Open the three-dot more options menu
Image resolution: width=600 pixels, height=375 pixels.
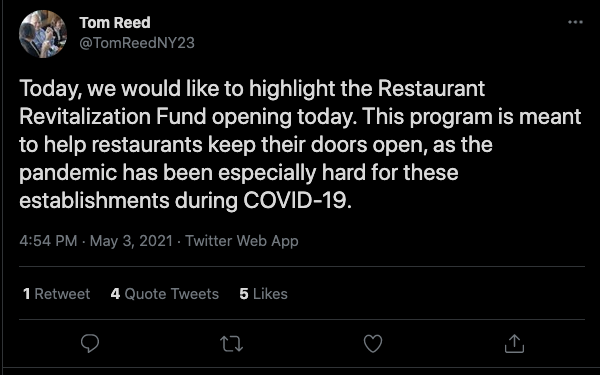575,22
